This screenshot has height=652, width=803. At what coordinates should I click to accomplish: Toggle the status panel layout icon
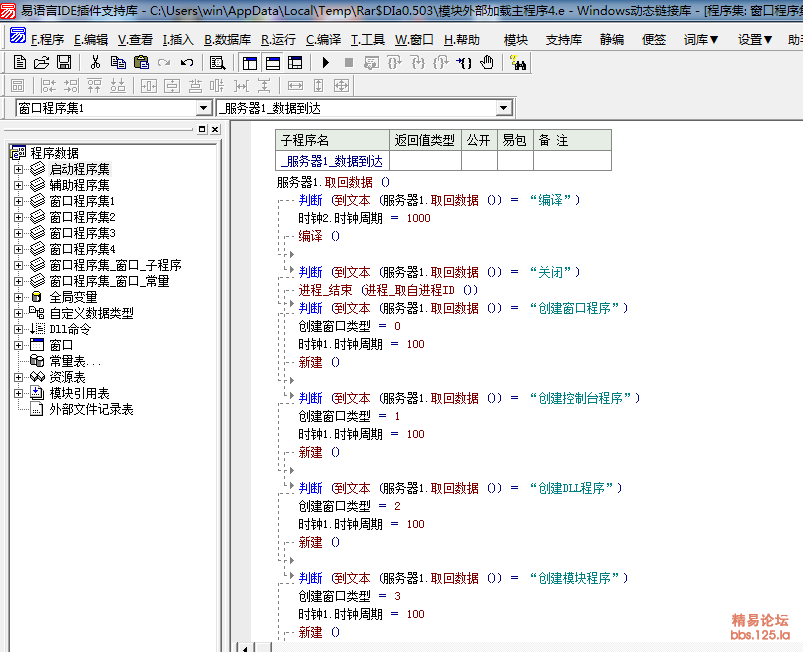pos(273,62)
